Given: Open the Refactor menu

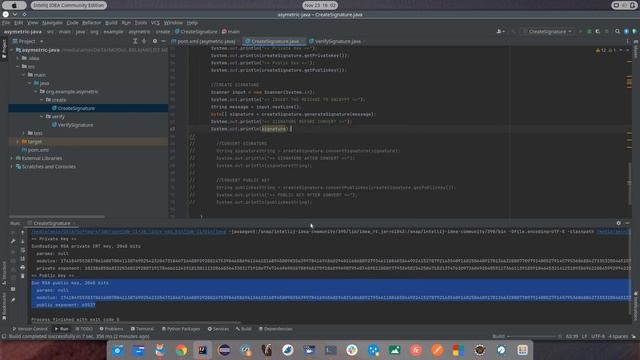Looking at the screenshot, I should point(91,23).
